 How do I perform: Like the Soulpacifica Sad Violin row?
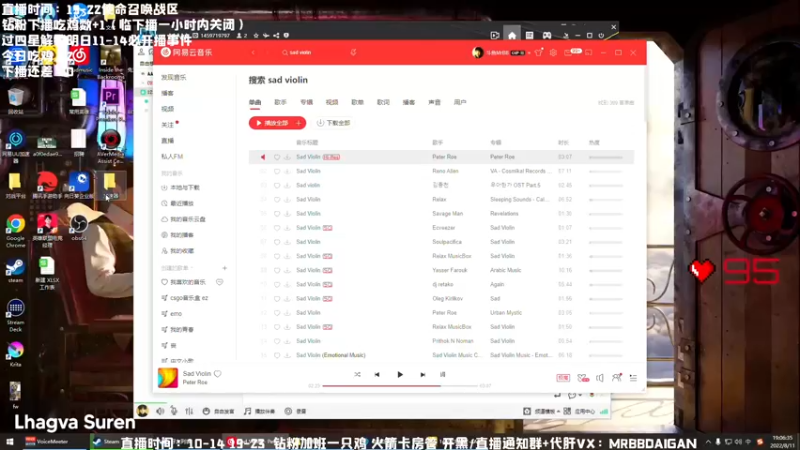277,242
